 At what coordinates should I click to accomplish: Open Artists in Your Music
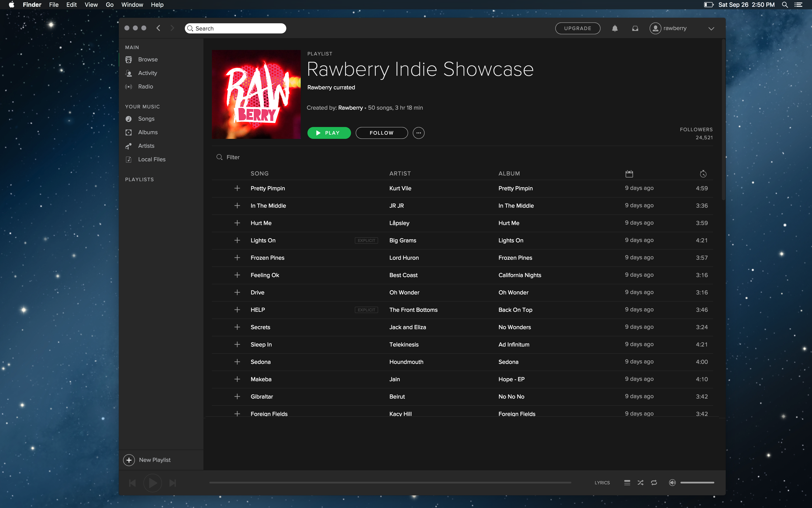[x=146, y=146]
